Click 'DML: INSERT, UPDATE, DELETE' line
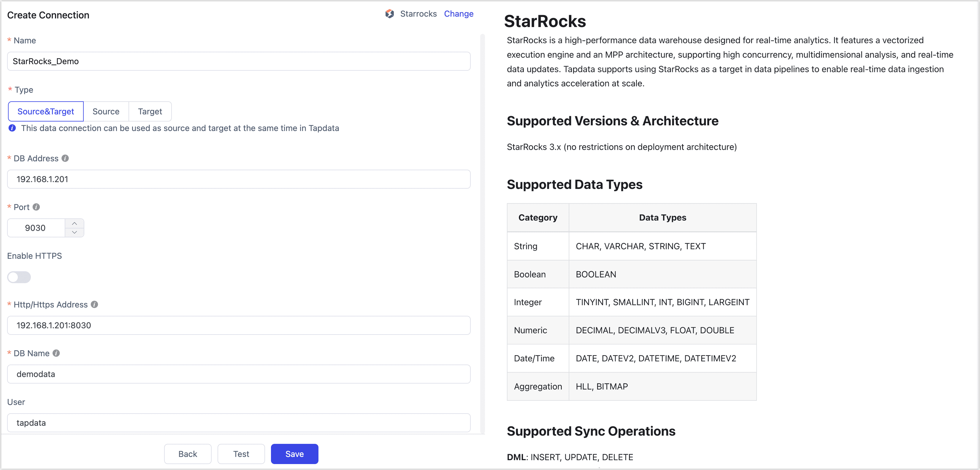 [x=570, y=457]
